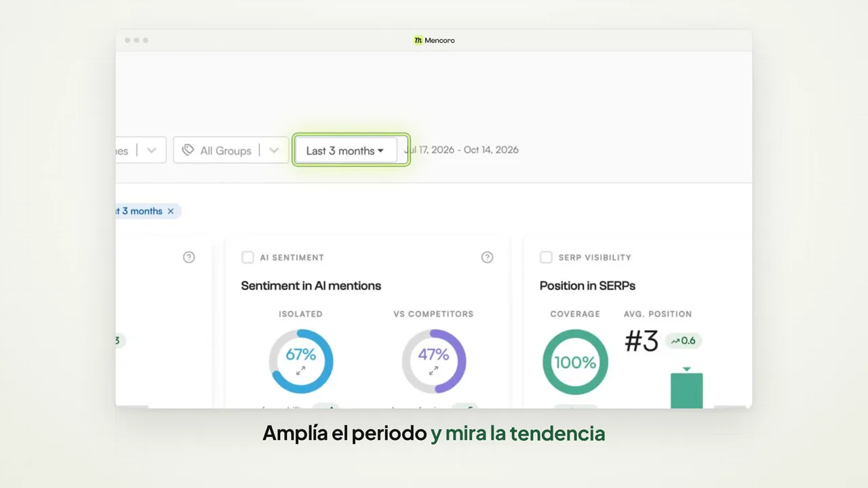Click the COVERAGE label
868x488 pixels.
575,314
